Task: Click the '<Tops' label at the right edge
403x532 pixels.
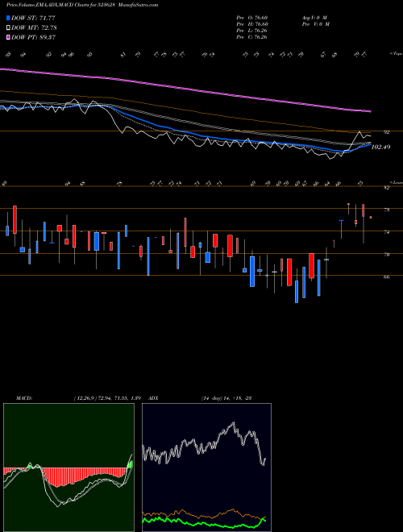Action: pos(396,54)
